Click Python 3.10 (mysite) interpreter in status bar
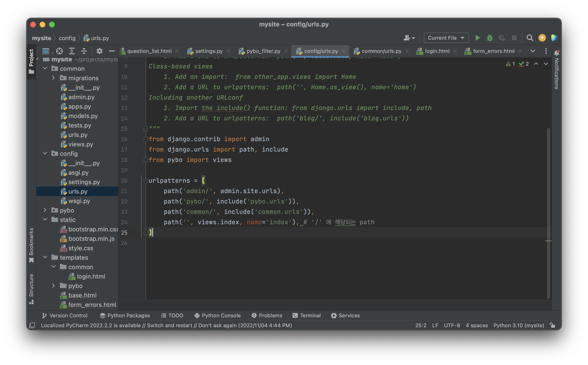 click(x=519, y=325)
